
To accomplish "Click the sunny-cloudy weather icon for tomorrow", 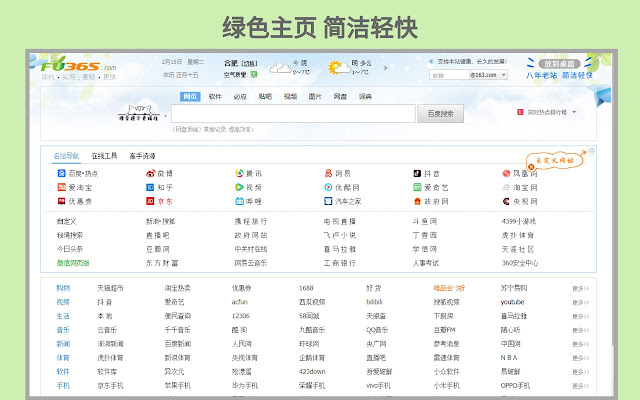I will tap(339, 68).
